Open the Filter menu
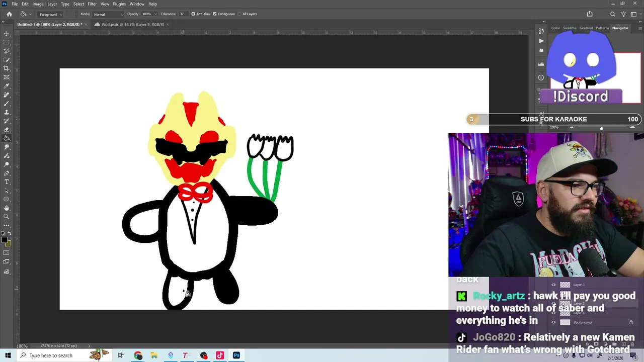 (92, 4)
